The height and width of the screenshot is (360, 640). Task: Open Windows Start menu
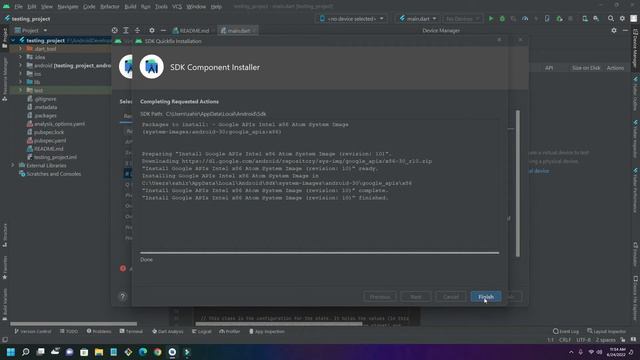pyautogui.click(x=11, y=352)
